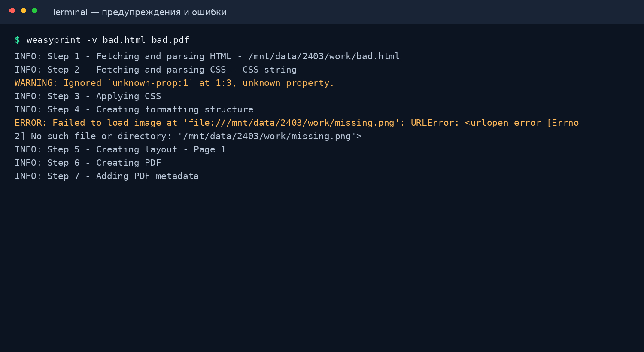Click the Step 1 Fetching HTML line
Screen dimensions: 644x352
click(x=207, y=56)
